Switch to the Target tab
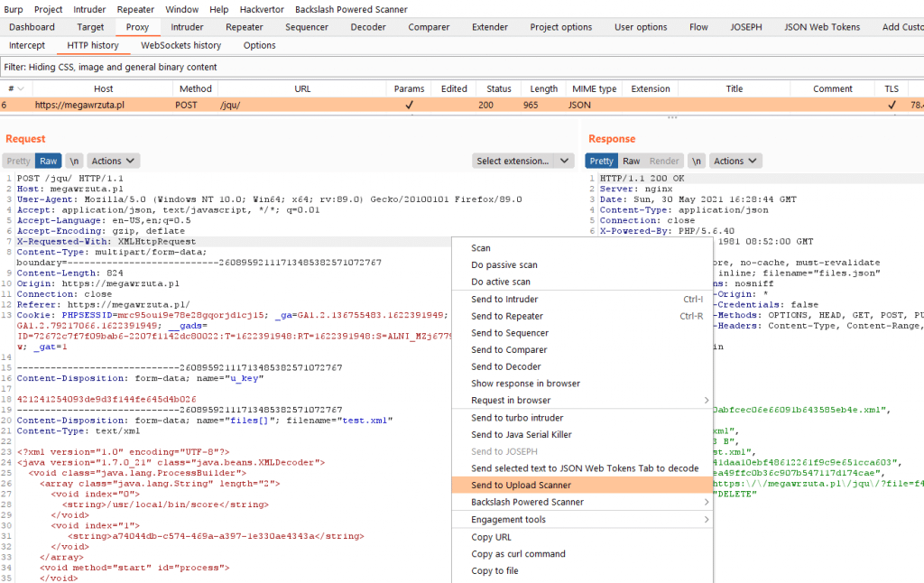 click(x=90, y=27)
